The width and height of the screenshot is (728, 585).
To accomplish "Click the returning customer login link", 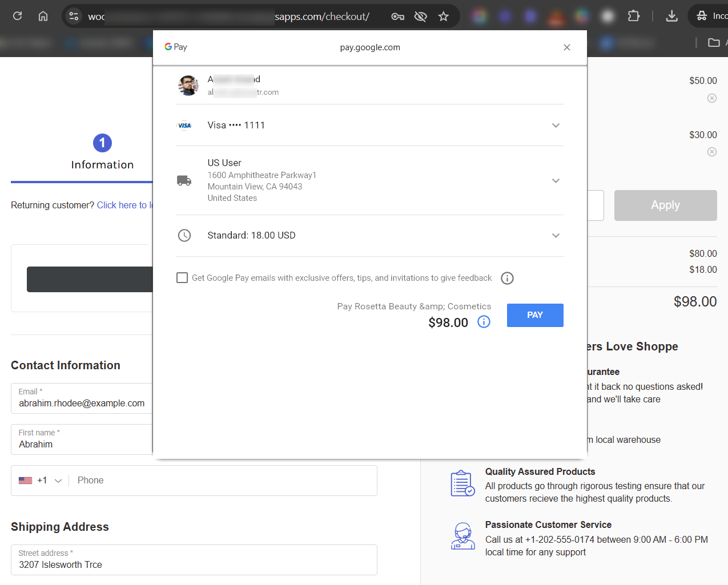I will pos(126,205).
